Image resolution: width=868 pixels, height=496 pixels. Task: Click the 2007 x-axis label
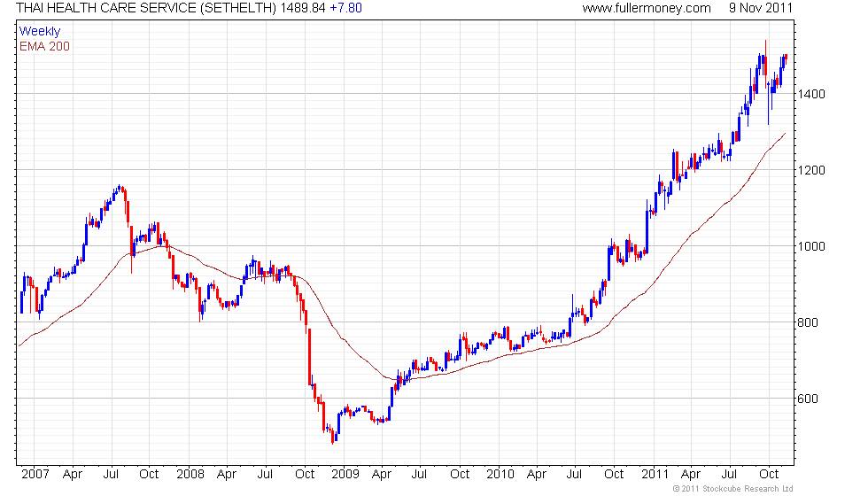35,475
